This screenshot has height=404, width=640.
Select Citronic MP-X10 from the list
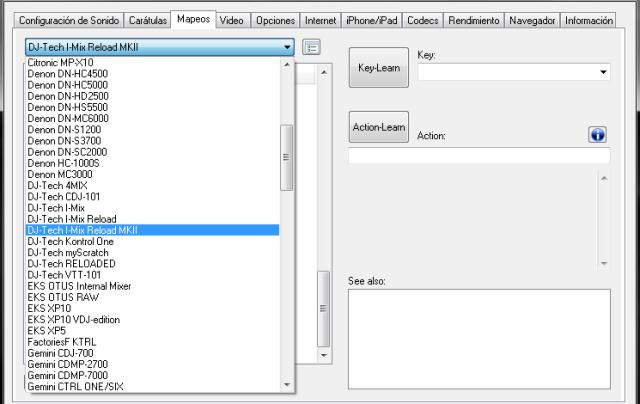tap(153, 62)
